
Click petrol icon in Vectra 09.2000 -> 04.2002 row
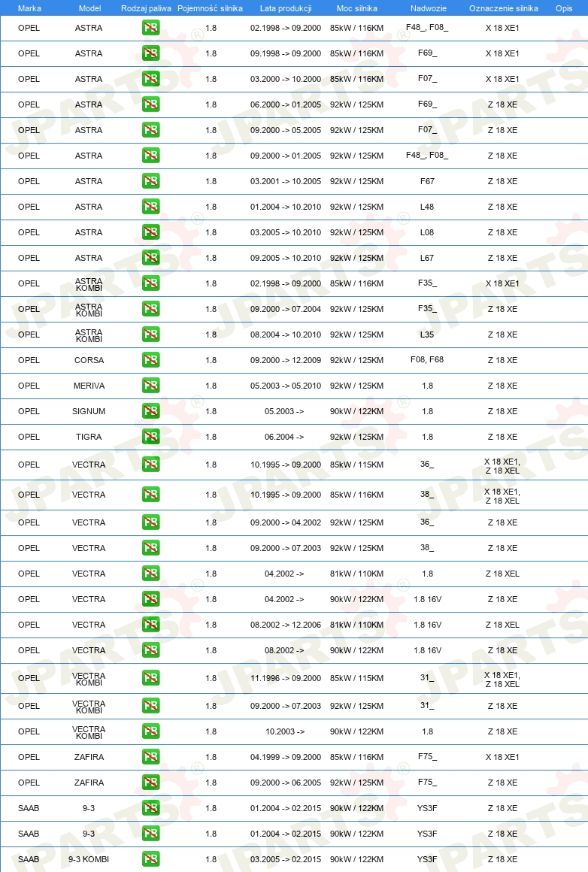click(150, 522)
